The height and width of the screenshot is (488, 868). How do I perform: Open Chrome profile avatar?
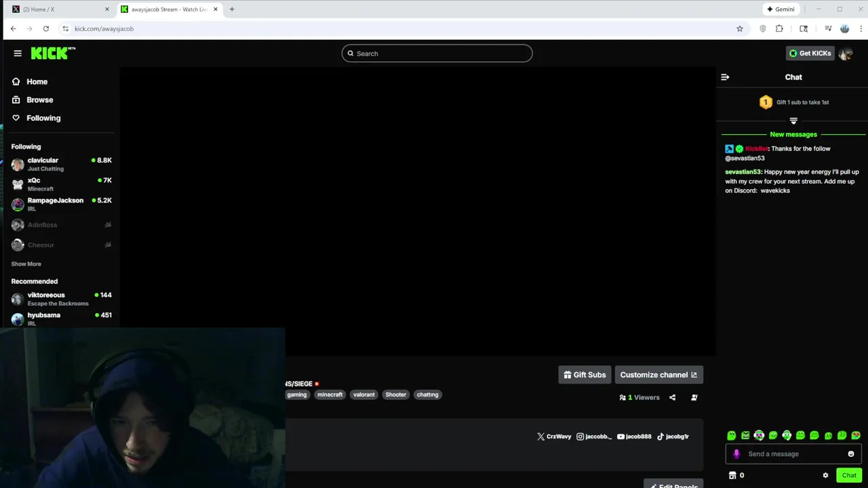click(x=844, y=28)
